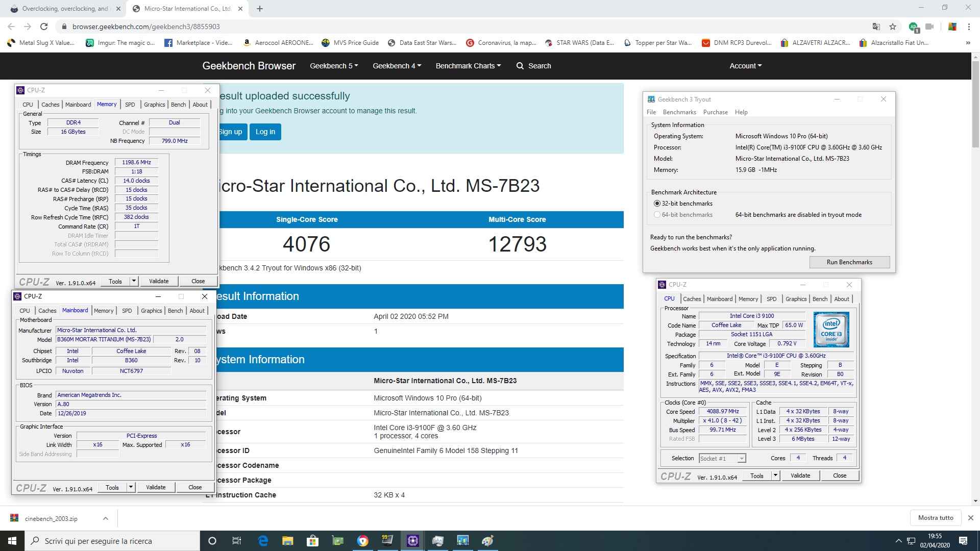Open cinebench_2003.zip download options arrow

pos(105,518)
